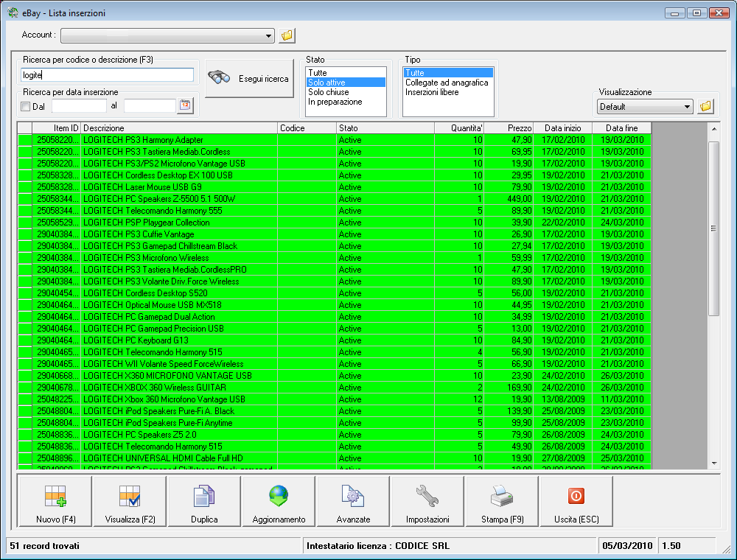Click the Uscita (ESC) exit button

pos(576,502)
